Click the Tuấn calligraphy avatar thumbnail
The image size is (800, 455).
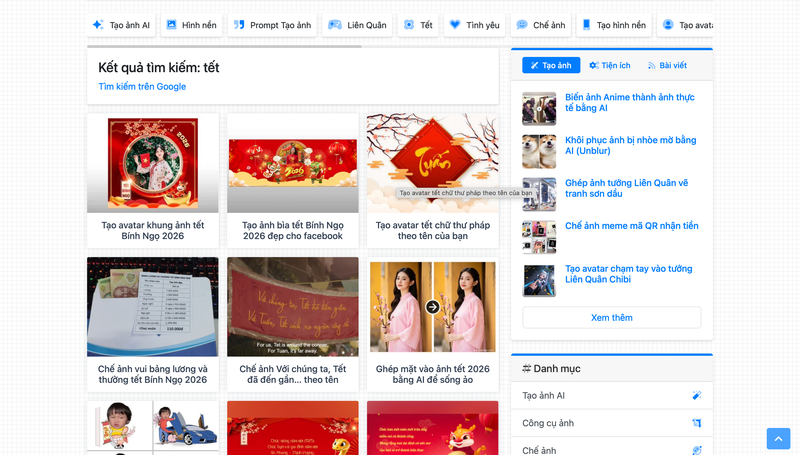pyautogui.click(x=433, y=163)
